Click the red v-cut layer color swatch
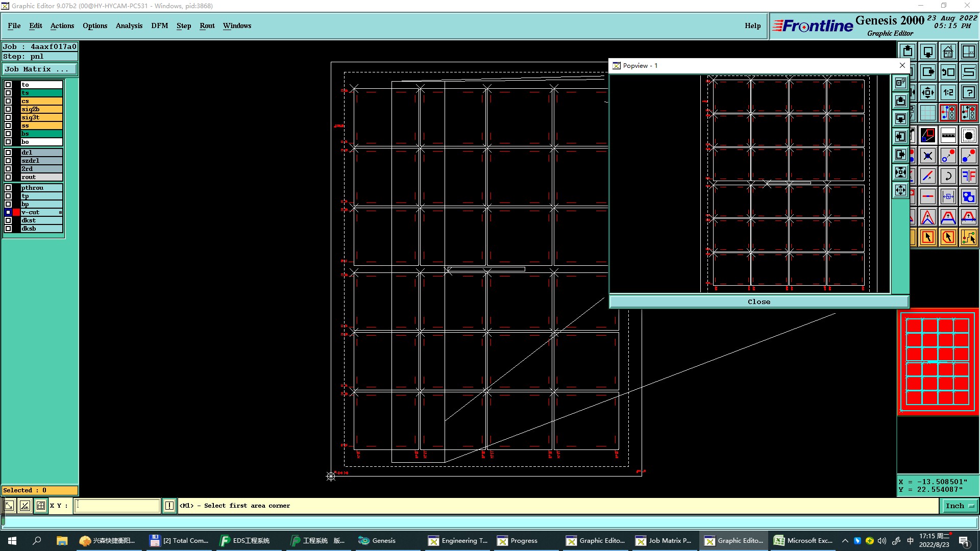Viewport: 980px width, 551px height. coord(16,212)
